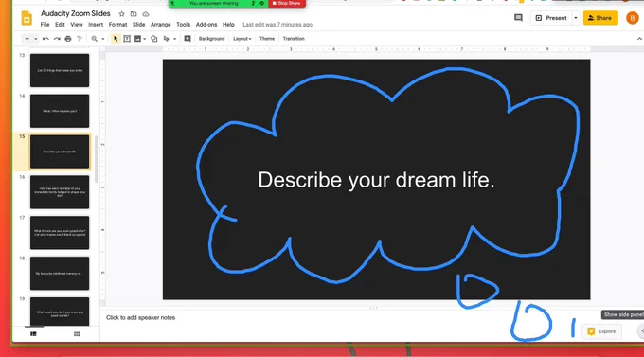Expand the line type dropdown arrow

coord(174,39)
